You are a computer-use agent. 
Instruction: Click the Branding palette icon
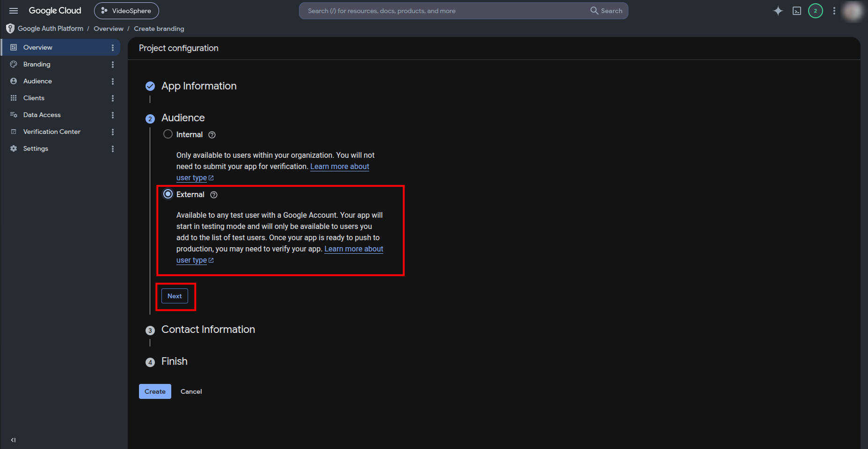14,64
